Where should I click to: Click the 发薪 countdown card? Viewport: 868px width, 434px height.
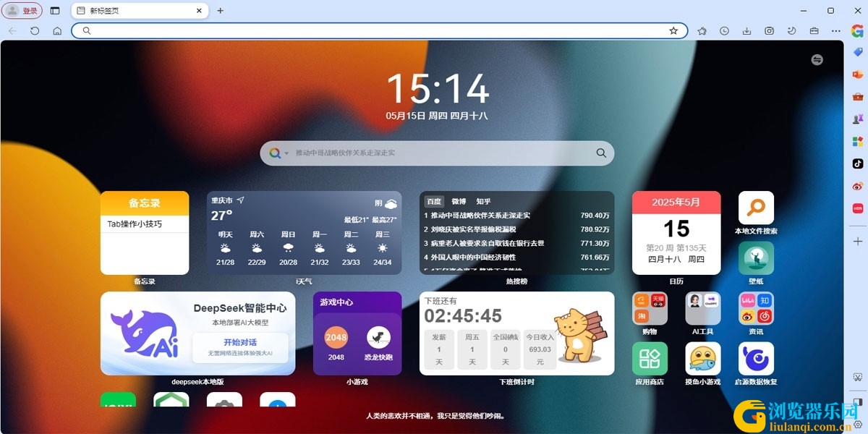click(439, 349)
